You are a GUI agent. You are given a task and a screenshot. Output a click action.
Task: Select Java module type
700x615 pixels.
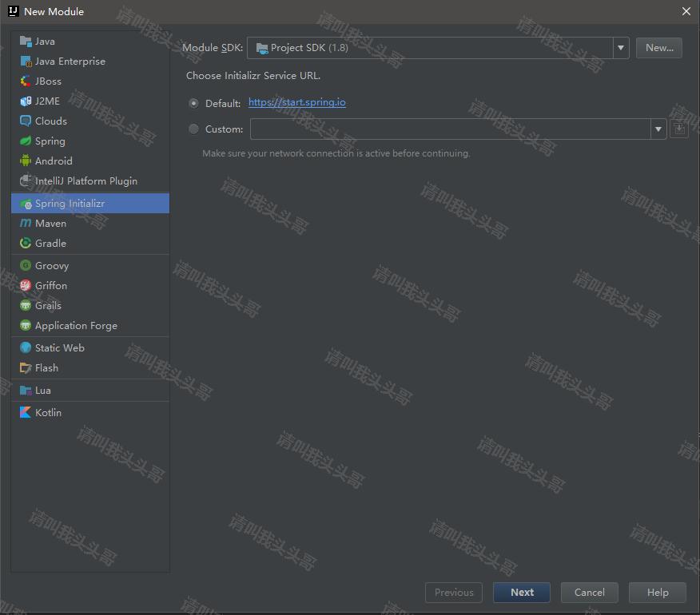point(90,42)
